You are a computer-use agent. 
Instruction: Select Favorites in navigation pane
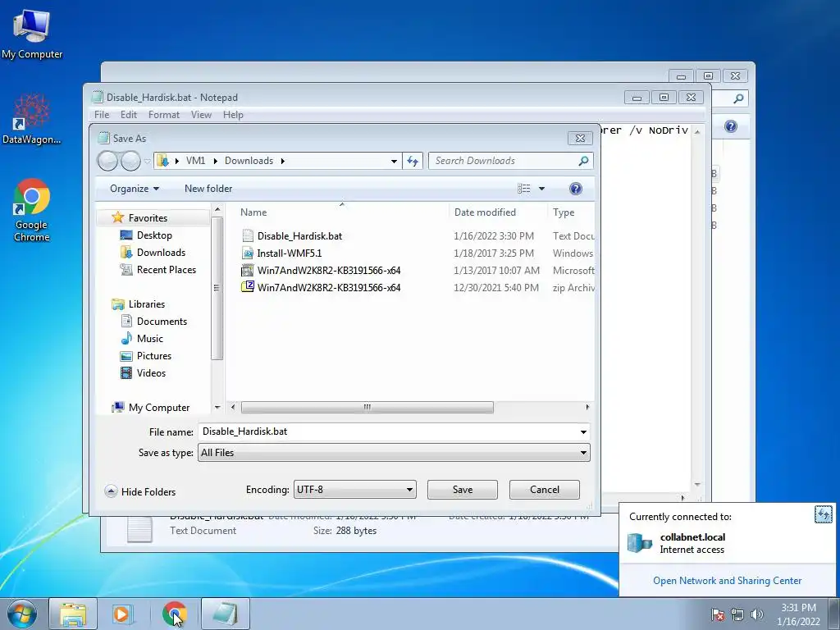click(148, 218)
